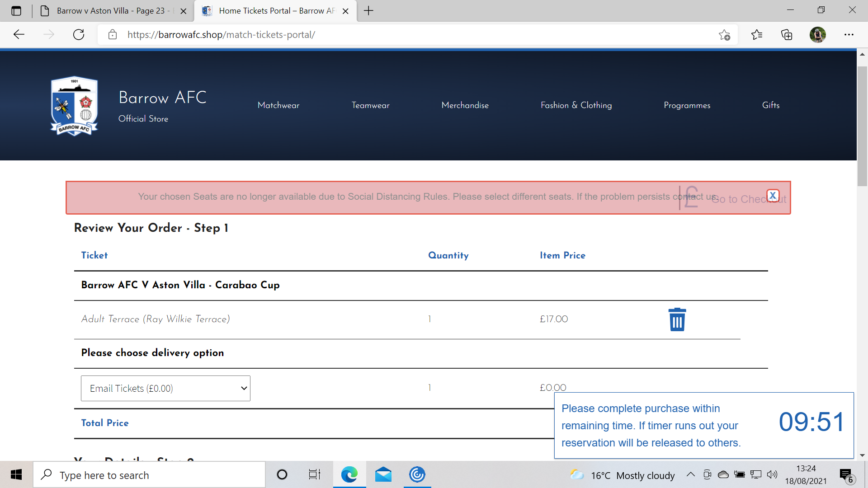The width and height of the screenshot is (868, 488).
Task: Open Task View on taskbar
Action: click(315, 474)
